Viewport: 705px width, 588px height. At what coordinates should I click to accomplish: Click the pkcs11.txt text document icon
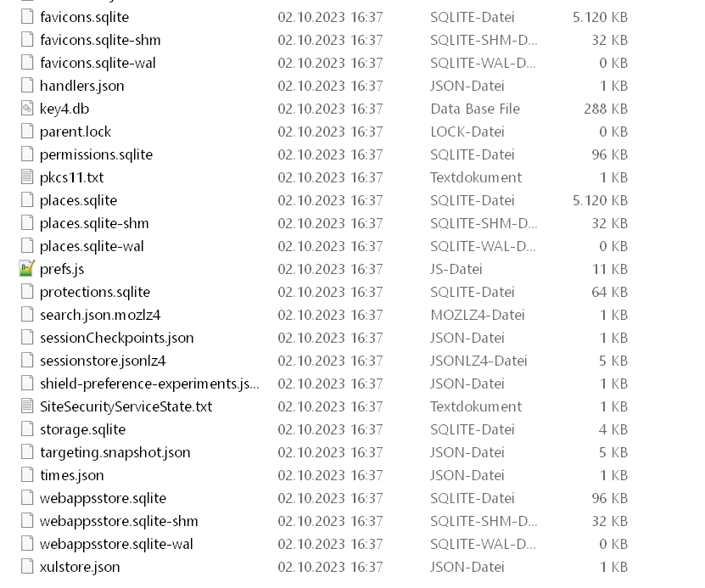[26, 177]
